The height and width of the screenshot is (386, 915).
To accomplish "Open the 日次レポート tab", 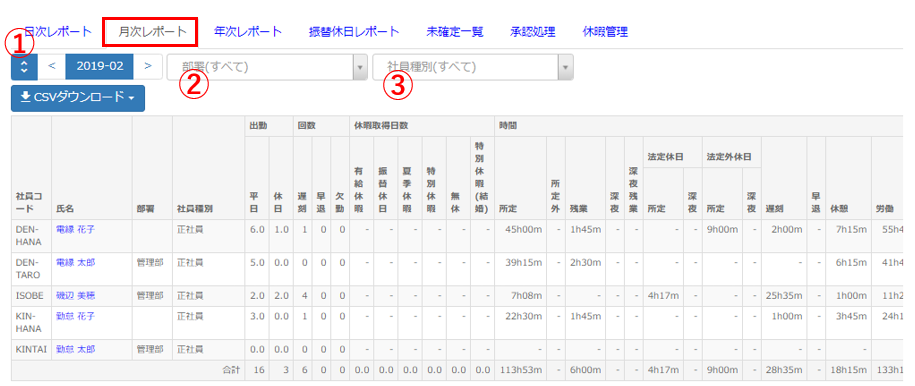I will tap(58, 32).
